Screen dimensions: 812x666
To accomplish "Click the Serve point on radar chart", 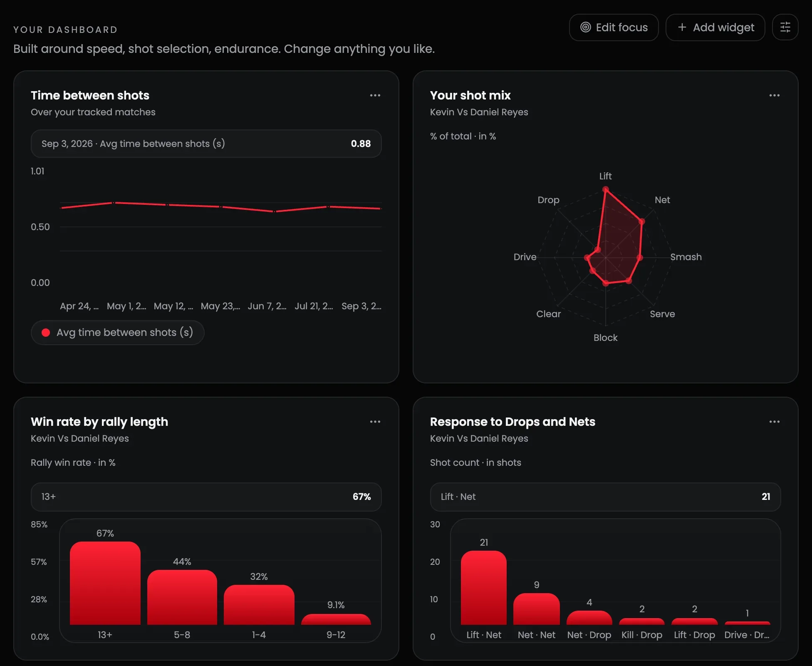I will 629,281.
